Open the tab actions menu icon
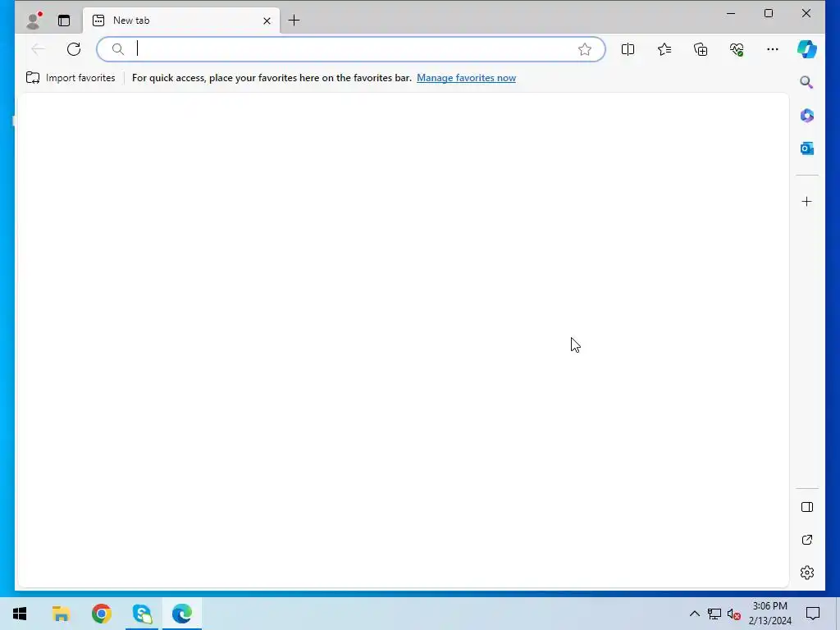The image size is (840, 630). 64,21
